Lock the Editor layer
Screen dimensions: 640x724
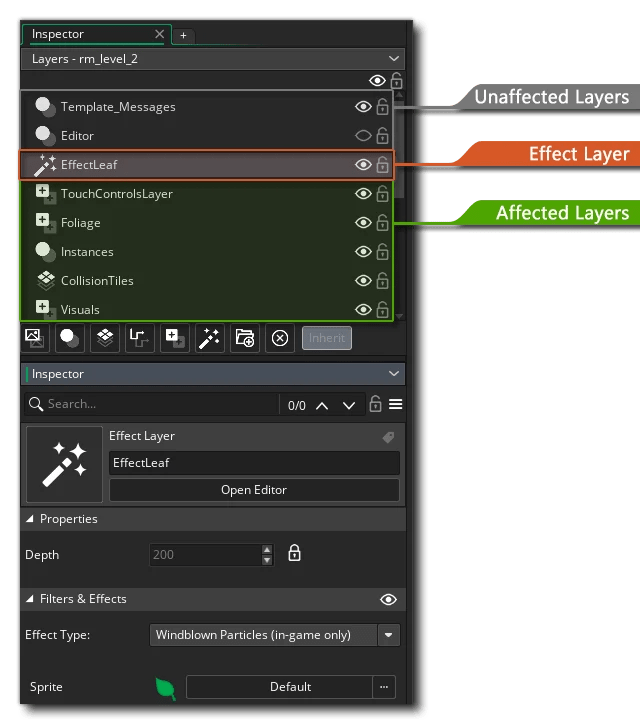point(382,135)
